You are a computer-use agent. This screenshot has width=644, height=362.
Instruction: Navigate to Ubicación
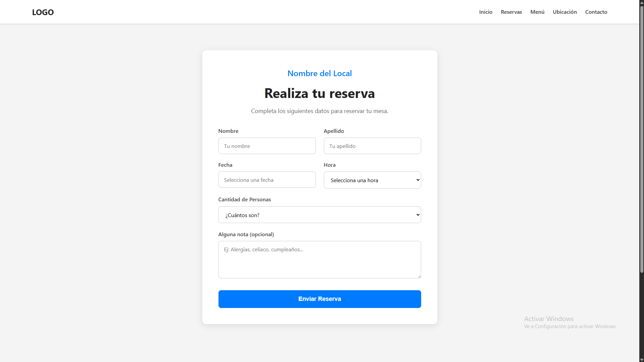click(x=564, y=12)
